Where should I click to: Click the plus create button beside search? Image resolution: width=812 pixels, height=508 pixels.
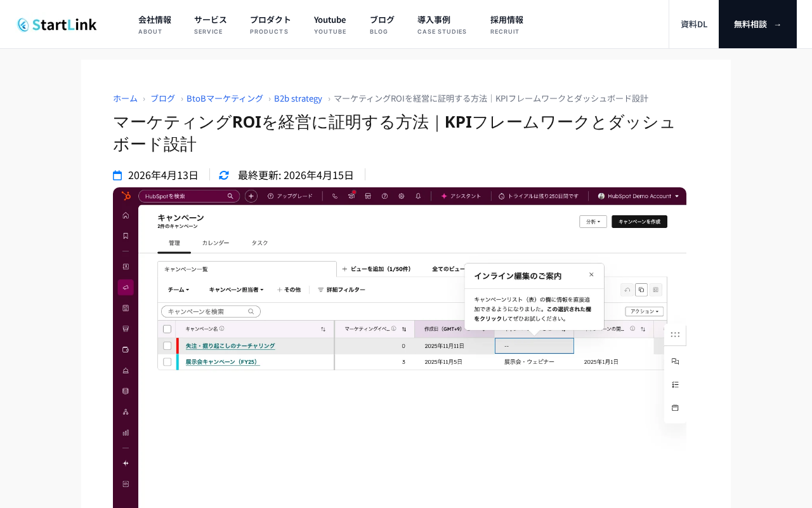(251, 196)
